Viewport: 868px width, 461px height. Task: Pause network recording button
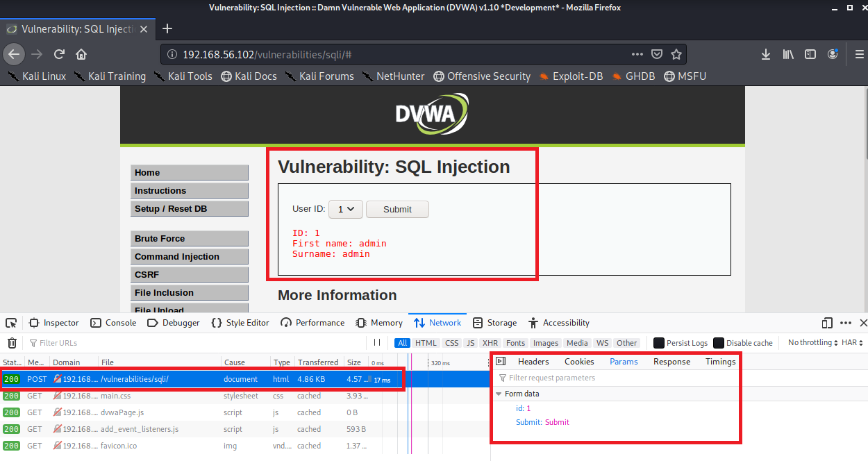point(377,342)
